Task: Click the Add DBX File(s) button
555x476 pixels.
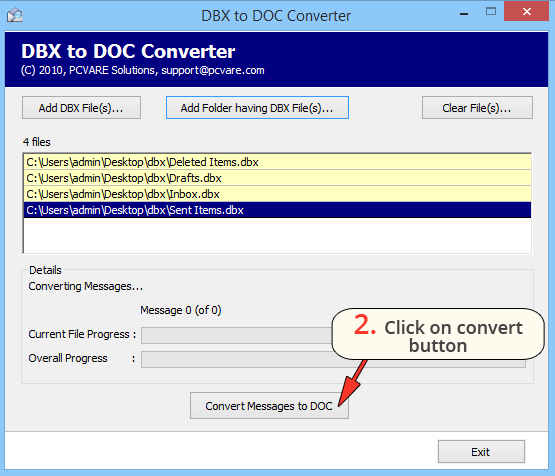Action: click(81, 108)
